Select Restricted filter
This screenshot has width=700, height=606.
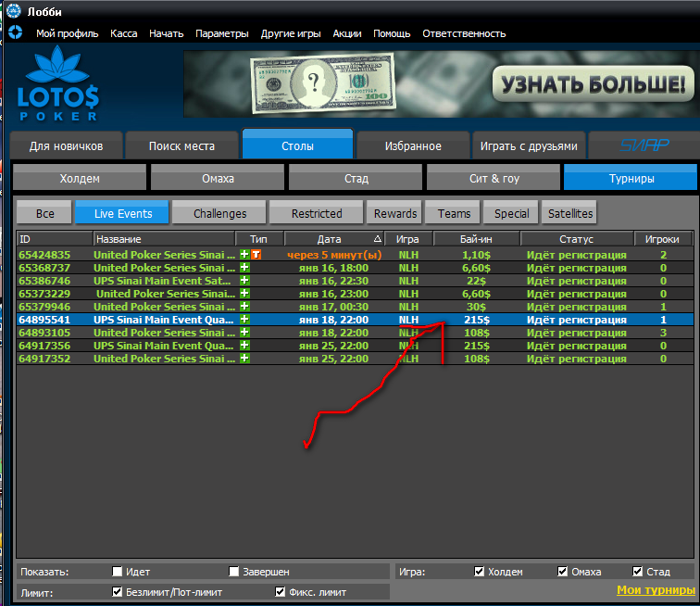click(317, 213)
